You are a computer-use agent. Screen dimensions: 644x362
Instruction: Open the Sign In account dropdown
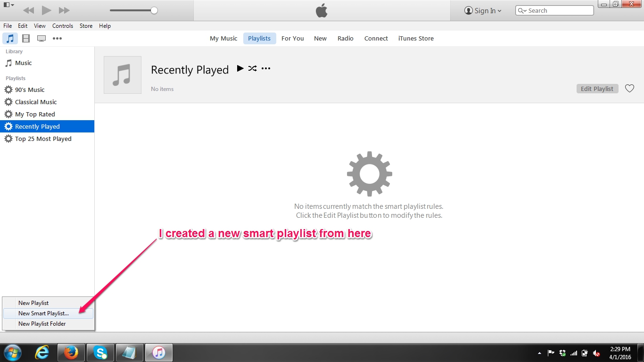tap(483, 10)
